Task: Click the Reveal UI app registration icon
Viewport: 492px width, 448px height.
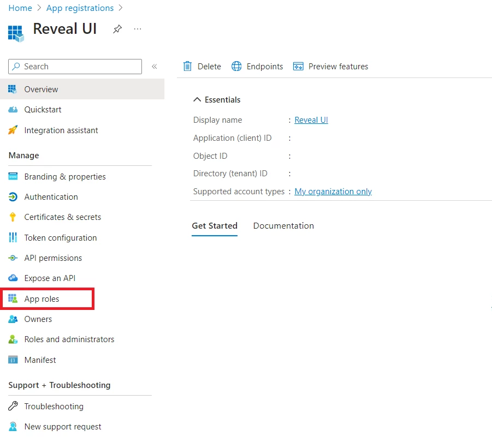Action: coord(16,33)
